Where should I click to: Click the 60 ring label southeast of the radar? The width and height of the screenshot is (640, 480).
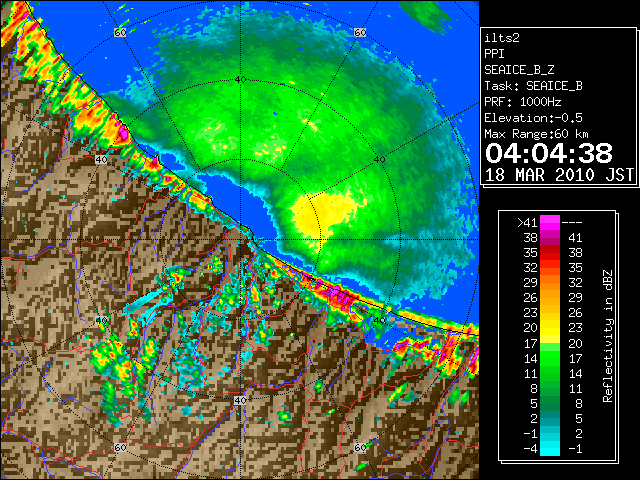tap(360, 448)
